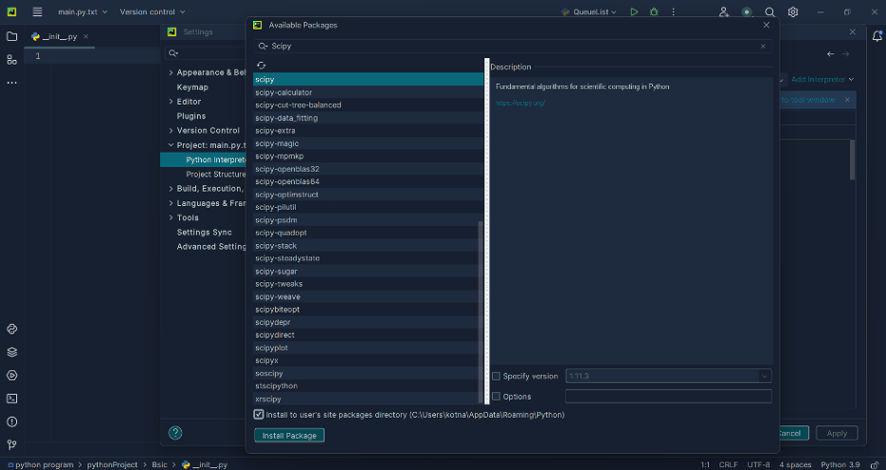The width and height of the screenshot is (886, 470).
Task: Click the Install Package button
Action: [289, 436]
